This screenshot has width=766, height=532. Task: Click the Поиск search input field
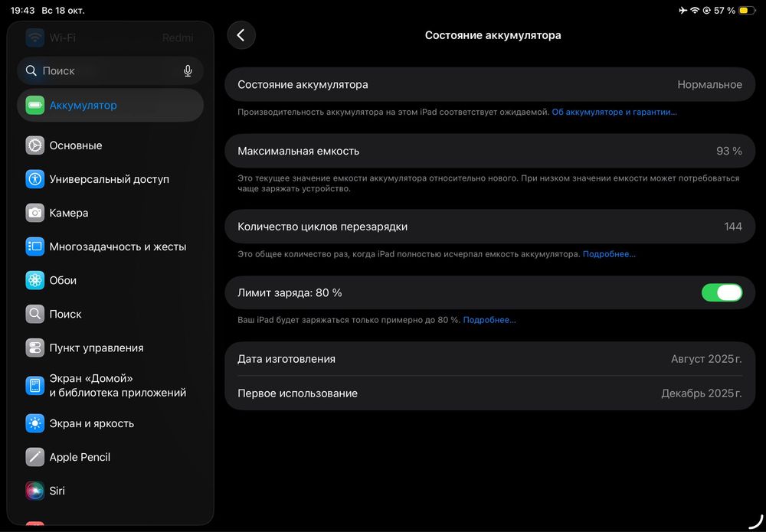[x=110, y=70]
